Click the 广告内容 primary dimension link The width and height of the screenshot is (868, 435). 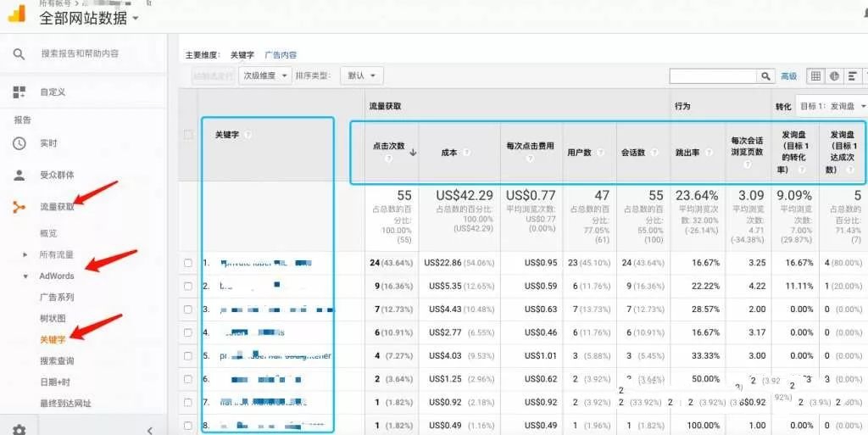click(x=281, y=55)
